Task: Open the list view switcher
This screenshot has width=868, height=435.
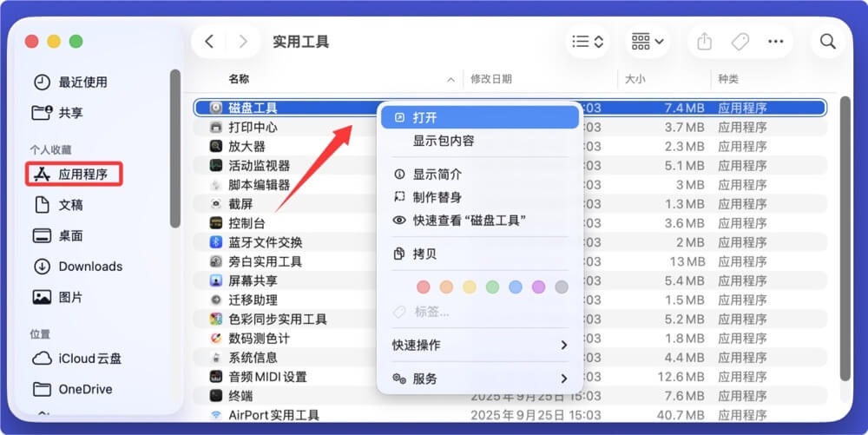Action: pos(588,42)
